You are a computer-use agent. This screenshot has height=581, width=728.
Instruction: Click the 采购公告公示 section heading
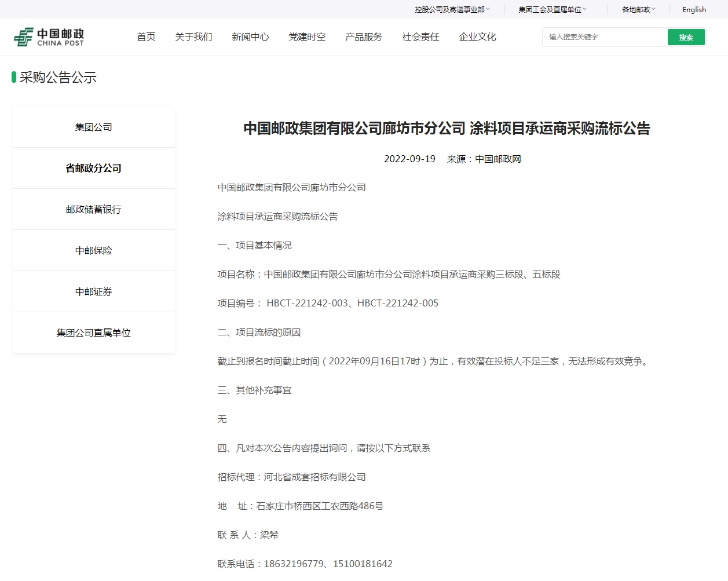coord(58,78)
